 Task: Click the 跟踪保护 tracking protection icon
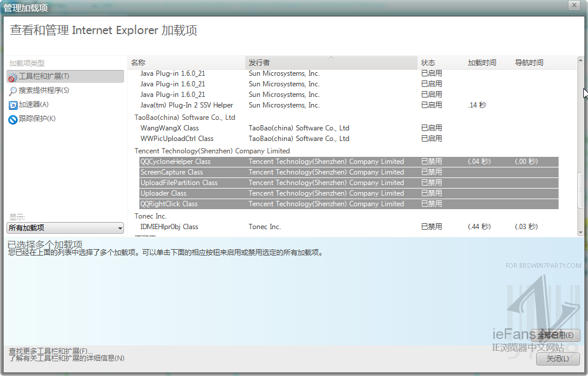[12, 119]
